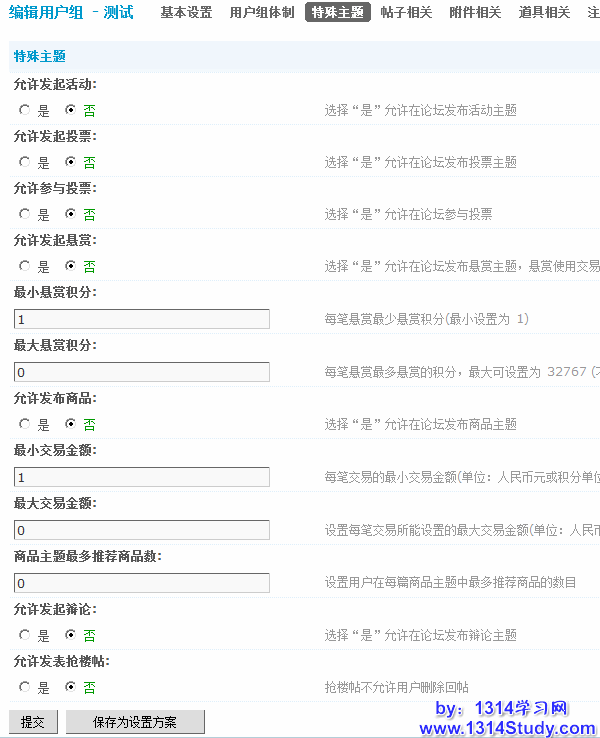The width and height of the screenshot is (600, 738).
Task: Select 是 for 允许发起活动
Action: click(25, 110)
